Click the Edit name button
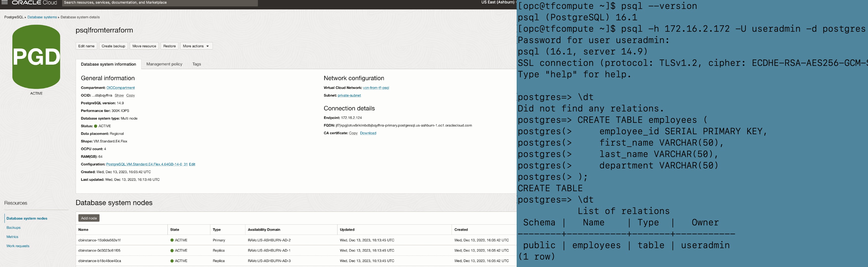The width and height of the screenshot is (868, 267). (x=86, y=46)
